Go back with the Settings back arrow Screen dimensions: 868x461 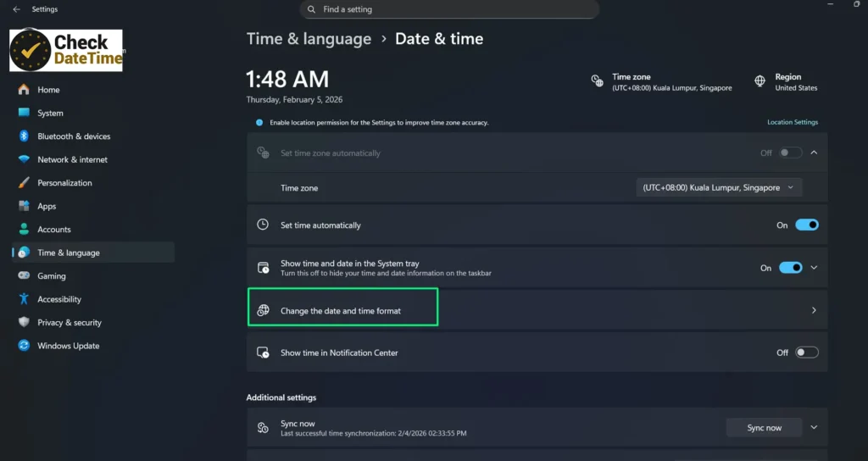pyautogui.click(x=17, y=9)
